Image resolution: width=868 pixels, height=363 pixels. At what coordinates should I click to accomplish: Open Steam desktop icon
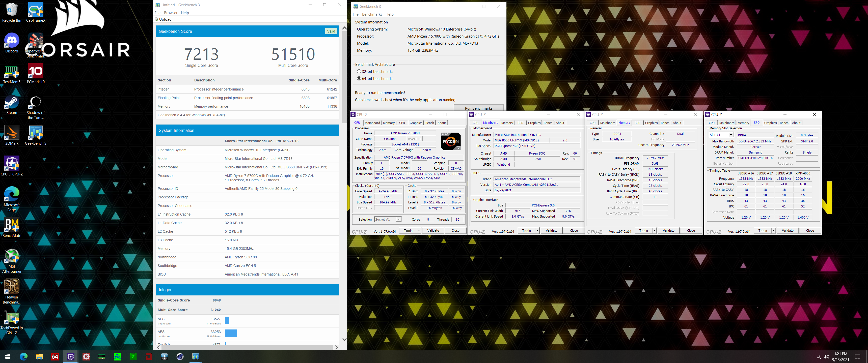click(11, 105)
